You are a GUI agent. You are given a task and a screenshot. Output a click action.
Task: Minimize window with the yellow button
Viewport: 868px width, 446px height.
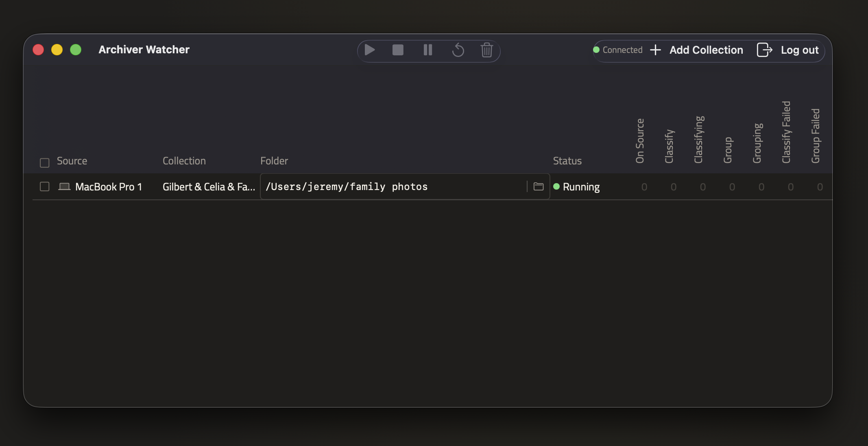57,50
